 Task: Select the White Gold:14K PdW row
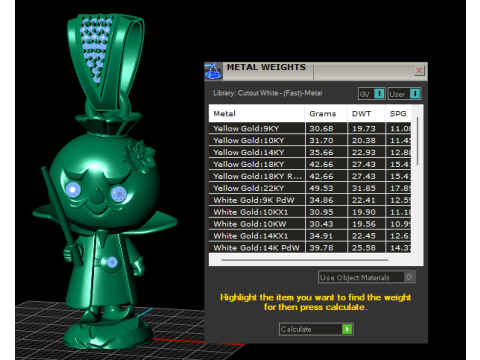point(310,248)
